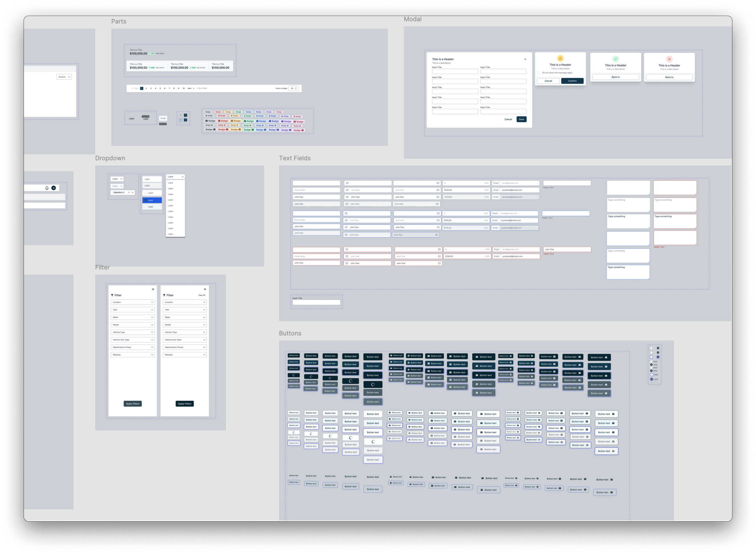The width and height of the screenshot is (756, 553).
Task: Close the form modal with X icon
Action: (x=525, y=59)
